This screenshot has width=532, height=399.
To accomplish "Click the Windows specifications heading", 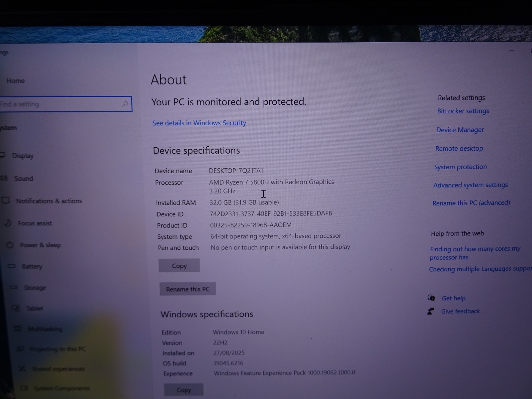I will point(207,314).
